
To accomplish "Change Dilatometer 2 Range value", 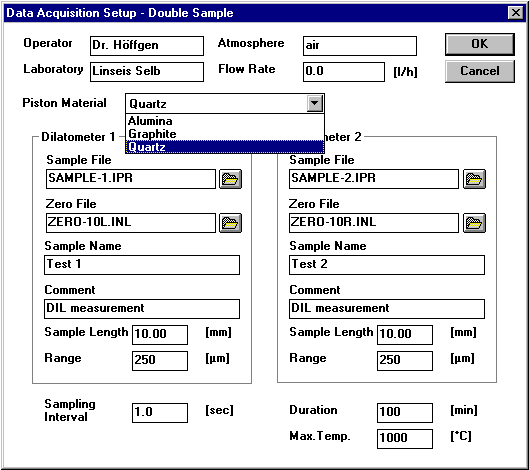I will (405, 361).
